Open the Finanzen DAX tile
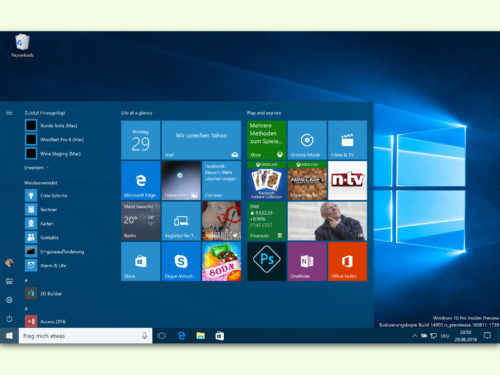Screen dimensions: 500x375 point(266,221)
